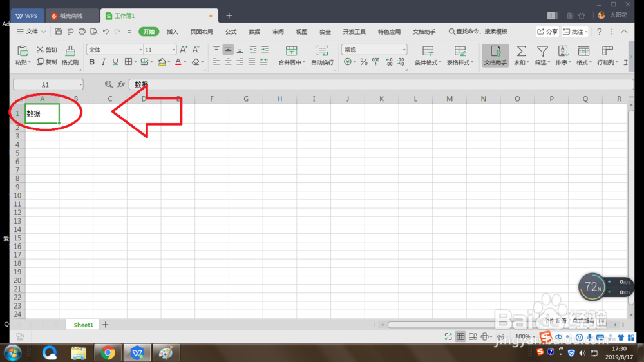Open the help question mark icon
Image resolution: width=644 pixels, height=362 pixels.
(599, 32)
